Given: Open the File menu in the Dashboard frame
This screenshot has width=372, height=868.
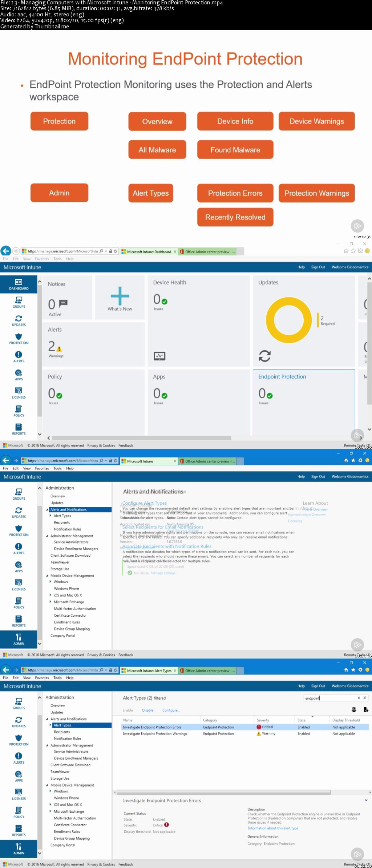Looking at the screenshot, I should (x=5, y=259).
